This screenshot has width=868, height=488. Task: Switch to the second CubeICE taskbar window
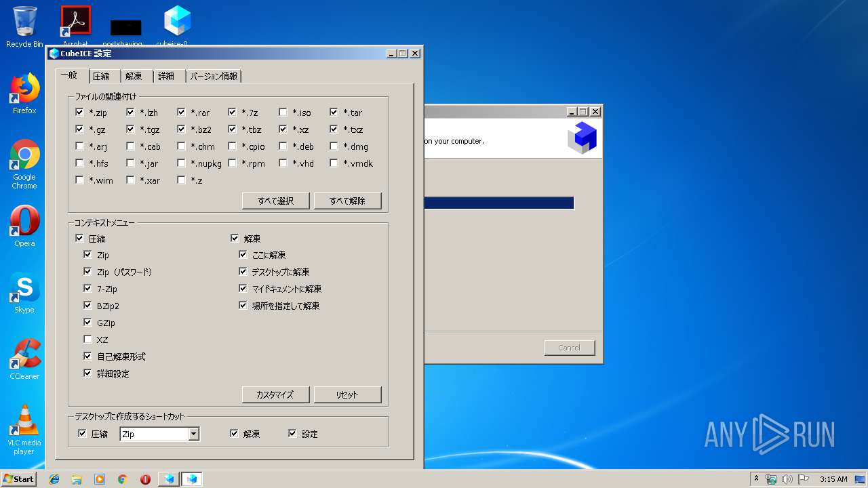192,479
